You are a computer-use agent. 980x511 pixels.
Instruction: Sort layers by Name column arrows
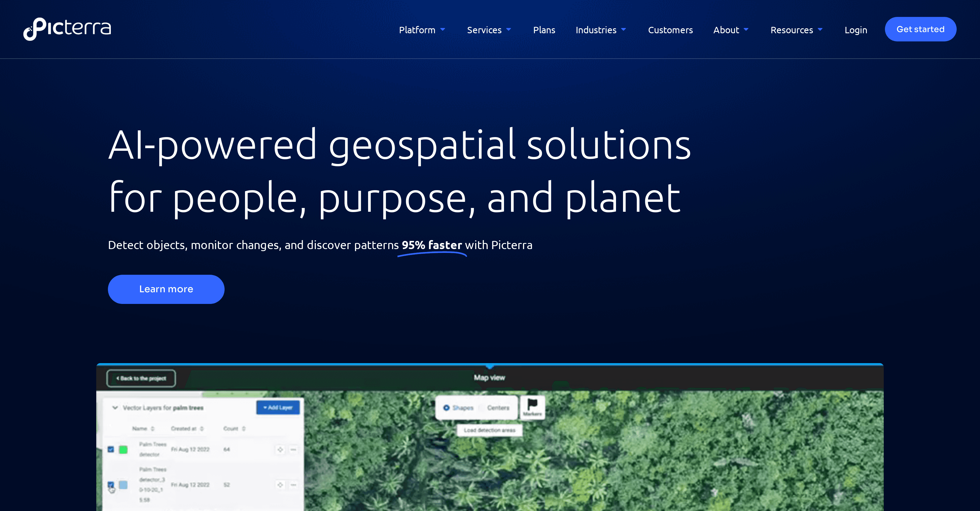point(153,428)
